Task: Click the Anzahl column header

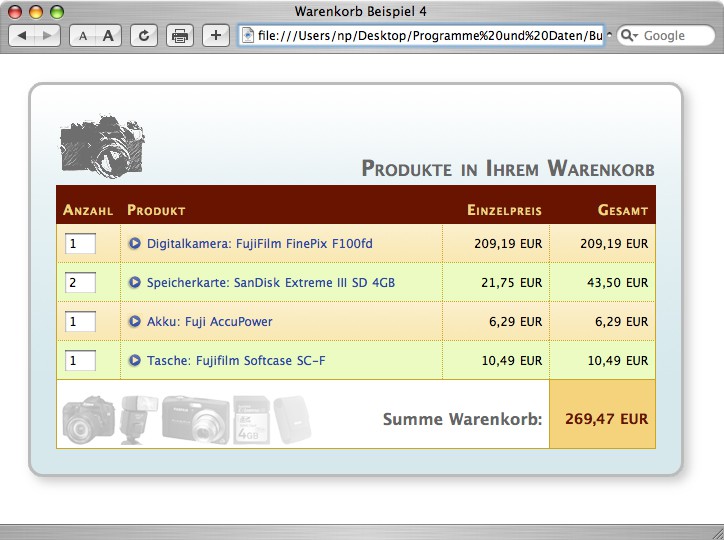Action: point(88,210)
